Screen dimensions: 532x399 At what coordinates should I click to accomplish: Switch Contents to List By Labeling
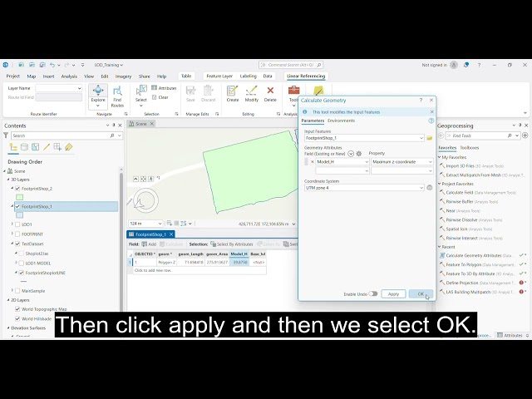click(x=68, y=147)
